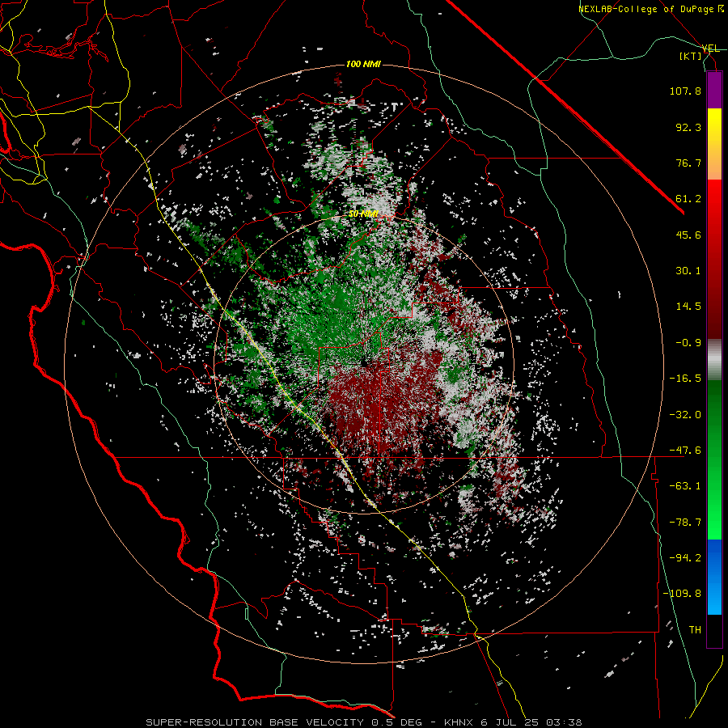This screenshot has height=728, width=728.
Task: Click the -78.7 legend value
Action: pyautogui.click(x=685, y=523)
